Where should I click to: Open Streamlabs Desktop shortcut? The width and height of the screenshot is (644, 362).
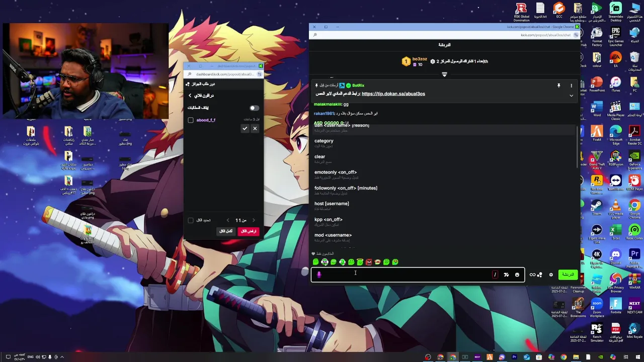click(x=615, y=13)
